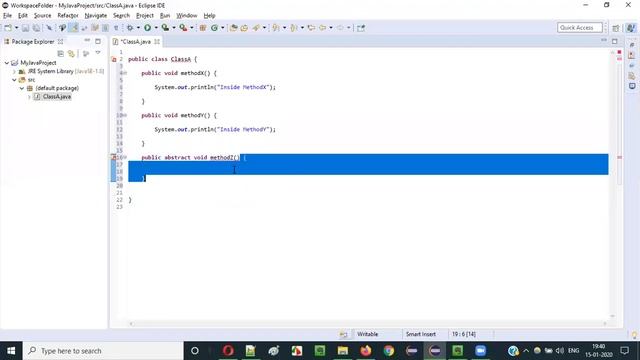Screen dimensions: 640x360
Task: Collapse the src folder node
Action: tap(14, 80)
